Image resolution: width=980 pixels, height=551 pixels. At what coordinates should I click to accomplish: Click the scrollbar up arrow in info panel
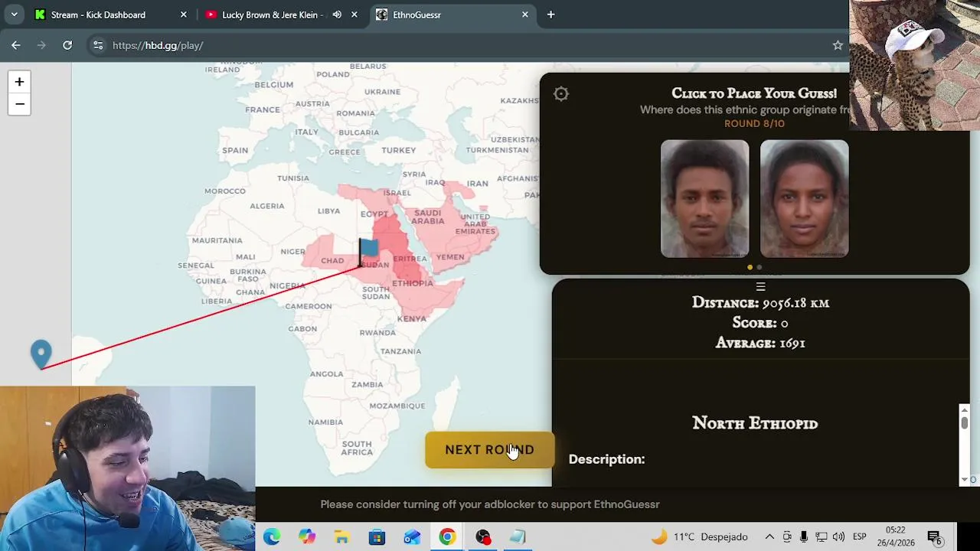(965, 409)
